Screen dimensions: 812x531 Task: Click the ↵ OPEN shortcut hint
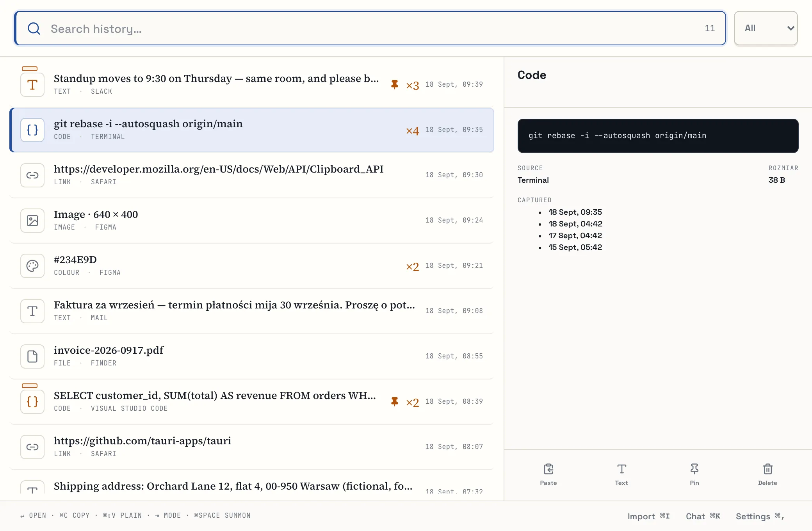33,515
